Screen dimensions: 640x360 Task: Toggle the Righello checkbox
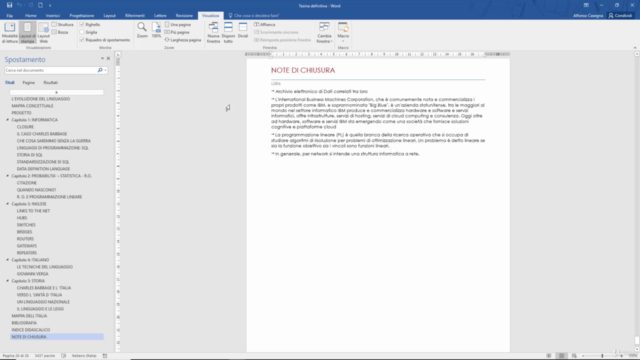click(90, 24)
